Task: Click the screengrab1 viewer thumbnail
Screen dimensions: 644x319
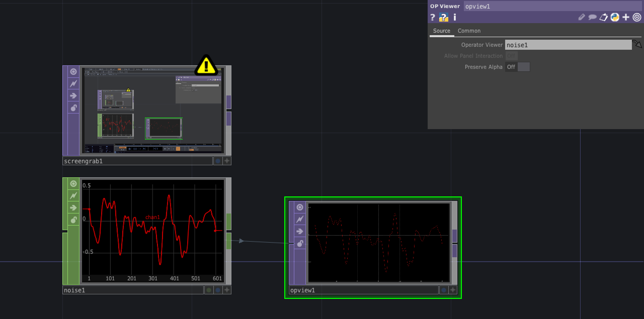Action: click(x=153, y=110)
